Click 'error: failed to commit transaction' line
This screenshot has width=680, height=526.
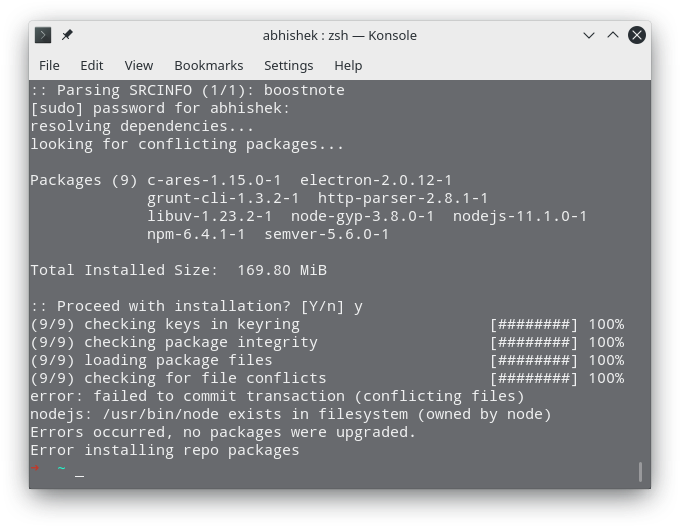point(277,397)
